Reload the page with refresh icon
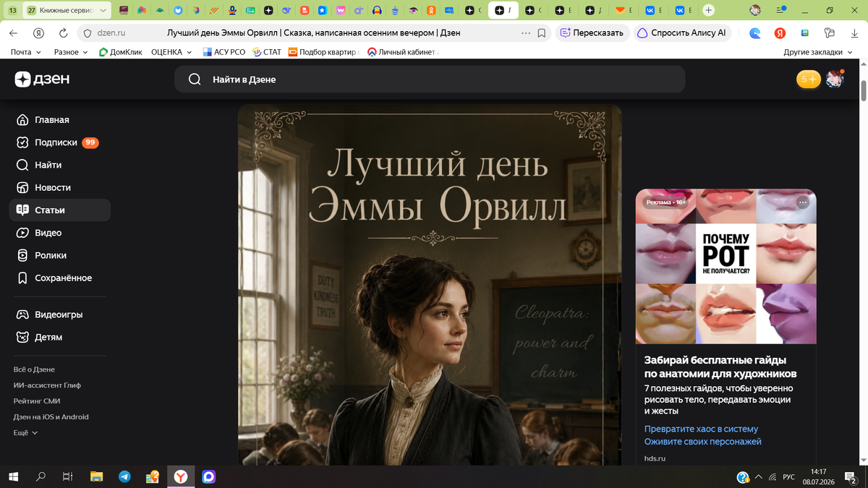Viewport: 868px width, 488px height. (x=63, y=33)
